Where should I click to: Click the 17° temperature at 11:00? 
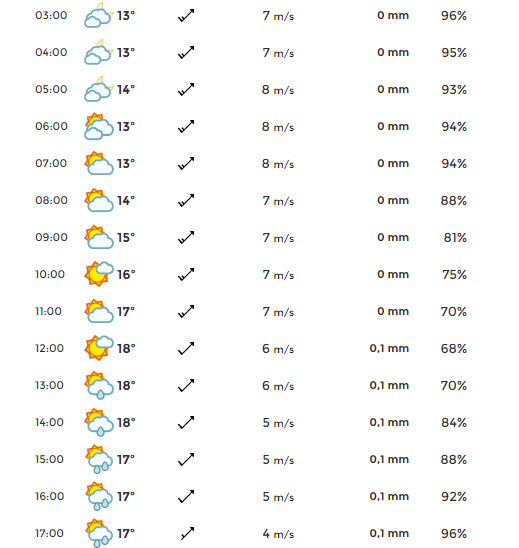click(126, 311)
